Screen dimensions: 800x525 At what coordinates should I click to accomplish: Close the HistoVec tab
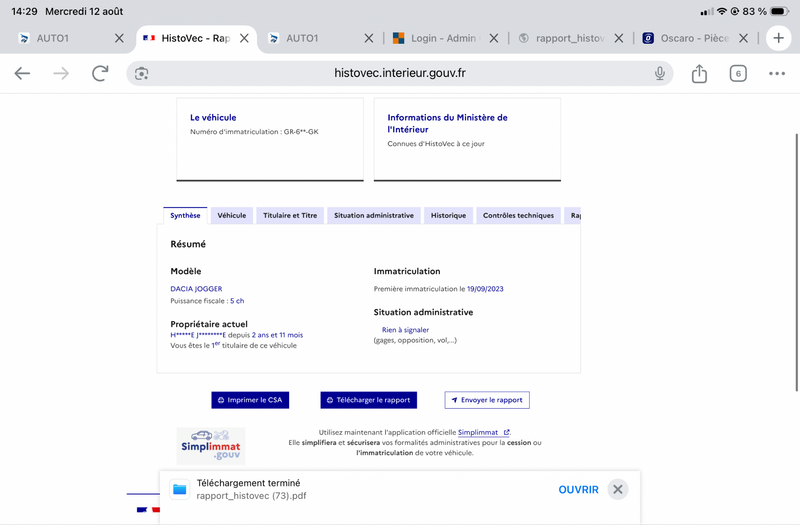point(244,38)
